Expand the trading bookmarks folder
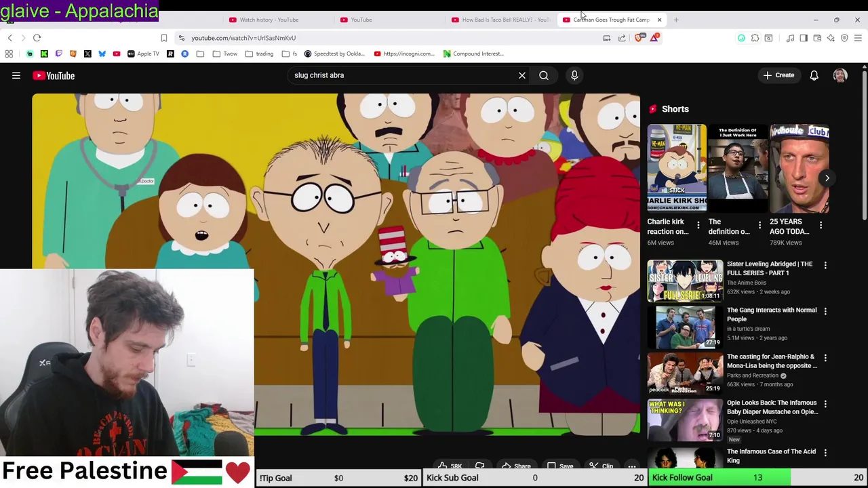This screenshot has height=488, width=868. 259,54
